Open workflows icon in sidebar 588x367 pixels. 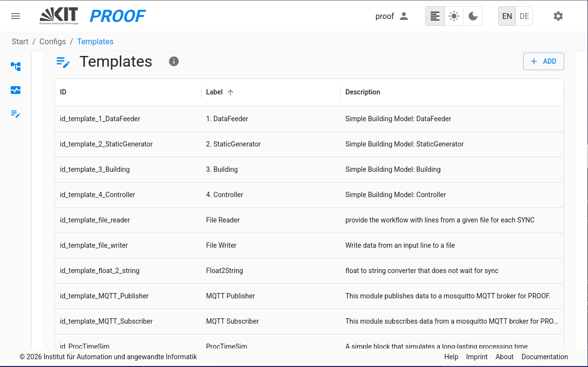16,66
